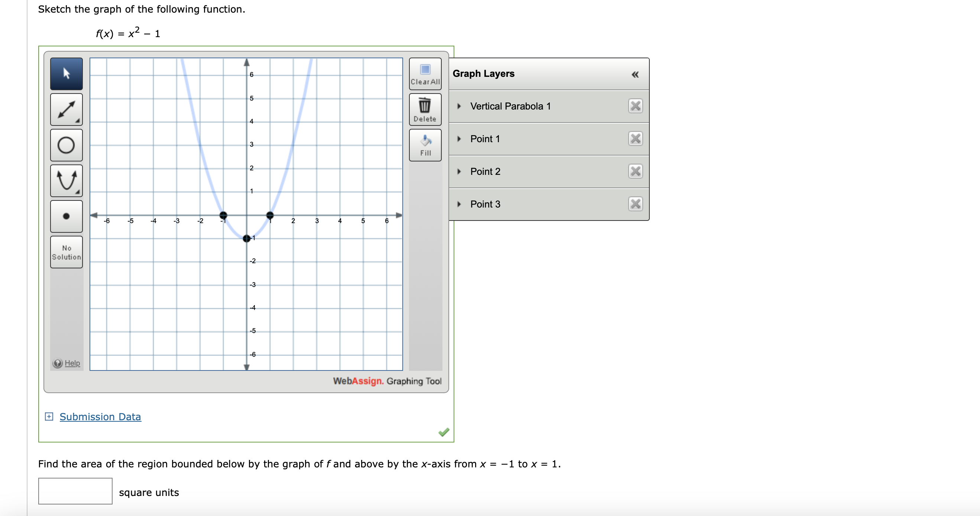
Task: Click the Delete trash icon
Action: click(425, 109)
